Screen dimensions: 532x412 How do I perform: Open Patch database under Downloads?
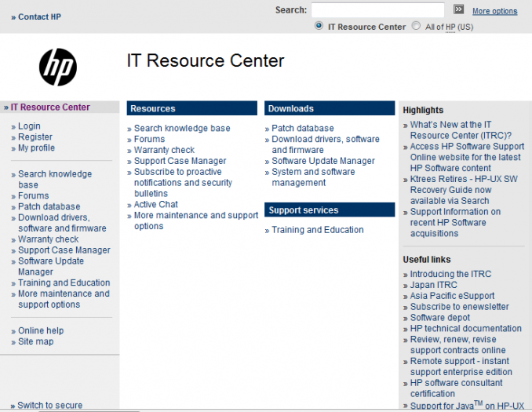pyautogui.click(x=303, y=128)
